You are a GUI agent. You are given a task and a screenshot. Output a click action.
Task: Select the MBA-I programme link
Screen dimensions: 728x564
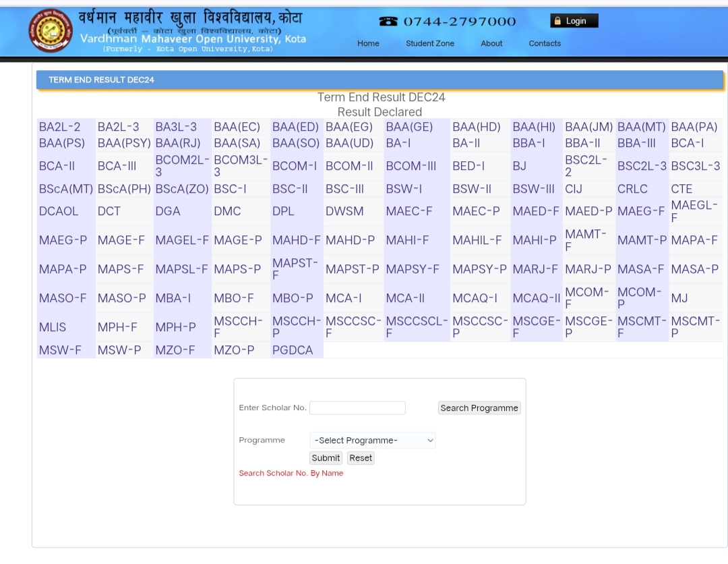pos(173,298)
